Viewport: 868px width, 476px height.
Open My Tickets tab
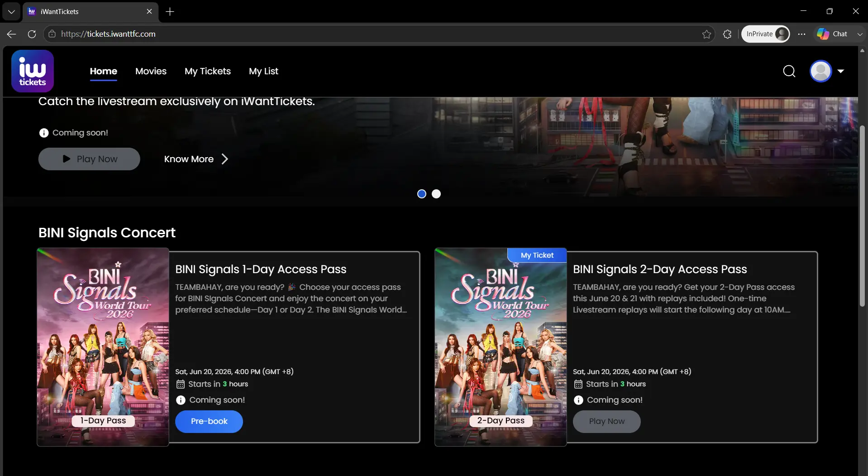coord(208,71)
